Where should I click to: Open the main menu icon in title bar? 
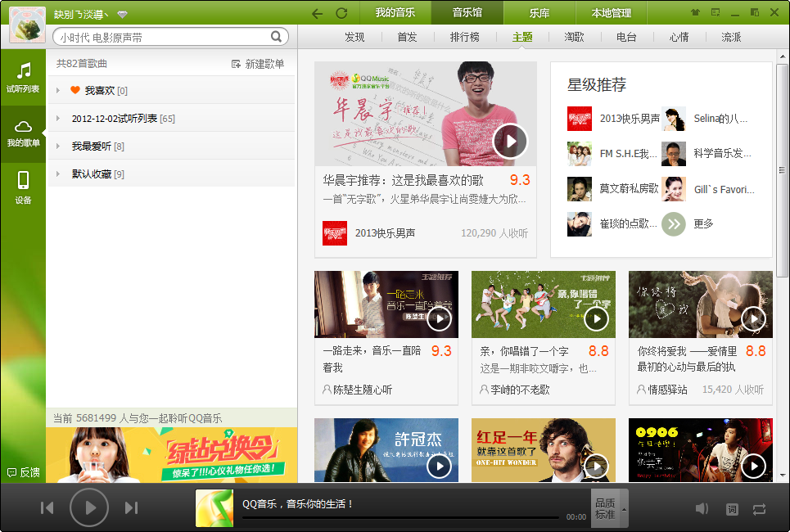716,12
